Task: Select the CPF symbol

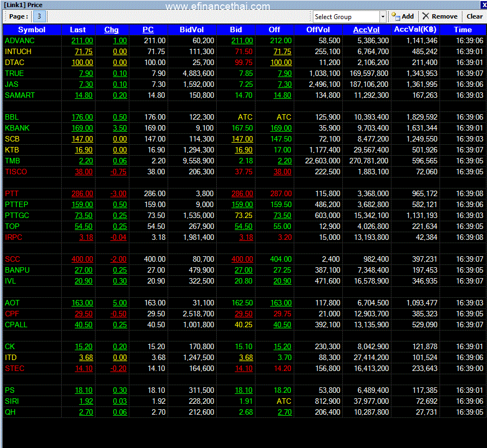Action: 12,314
